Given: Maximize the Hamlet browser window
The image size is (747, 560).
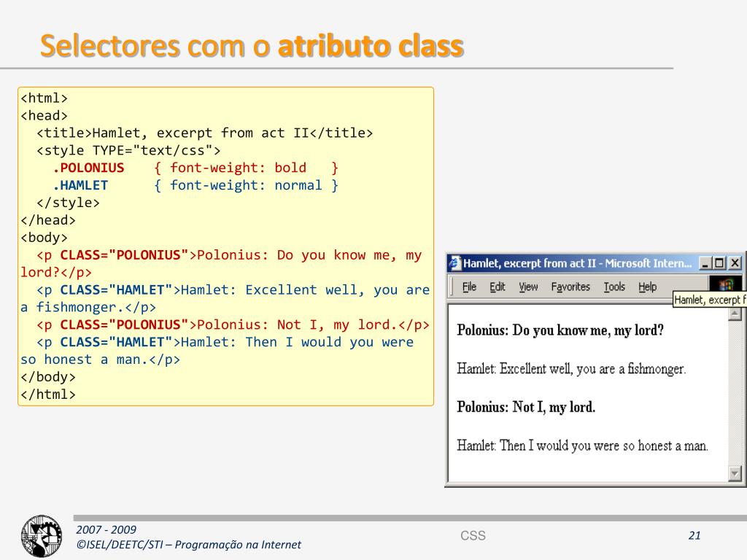Looking at the screenshot, I should [x=719, y=262].
